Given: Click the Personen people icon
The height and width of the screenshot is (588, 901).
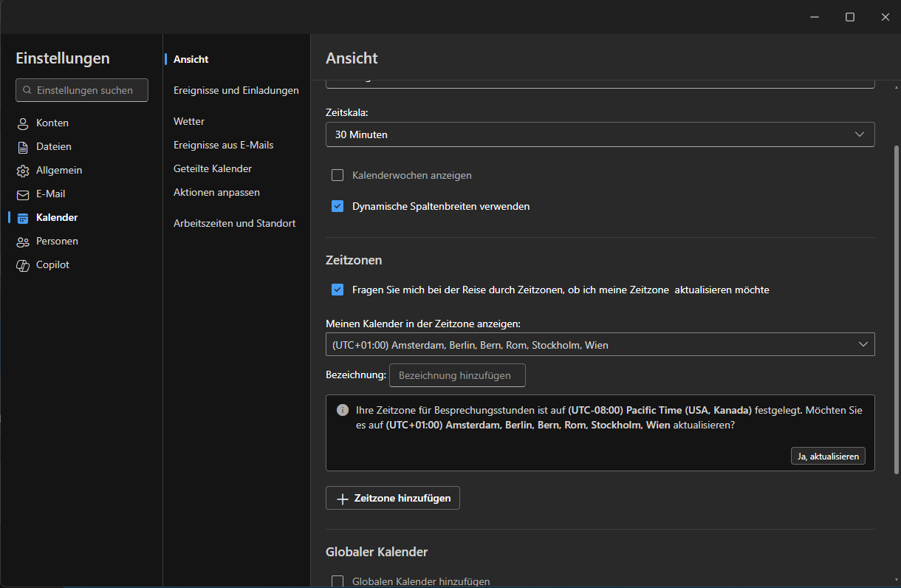Looking at the screenshot, I should (x=23, y=242).
